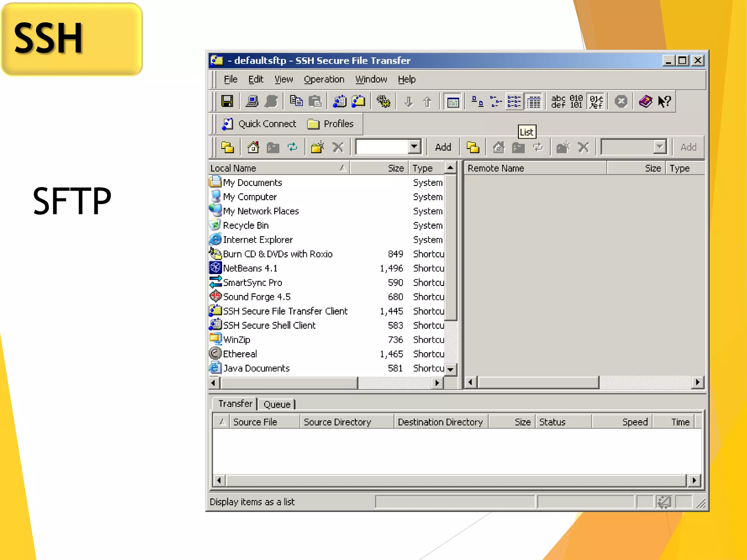The width and height of the screenshot is (747, 560).
Task: Switch to the Queue tab
Action: tap(277, 404)
